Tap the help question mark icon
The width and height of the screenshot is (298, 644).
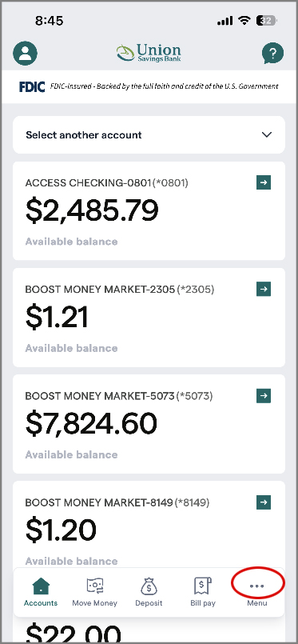point(272,53)
